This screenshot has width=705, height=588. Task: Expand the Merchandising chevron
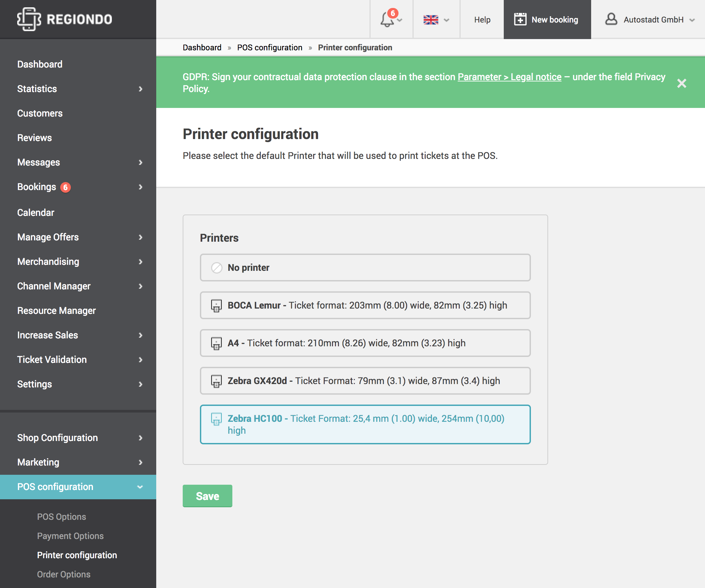pyautogui.click(x=140, y=262)
